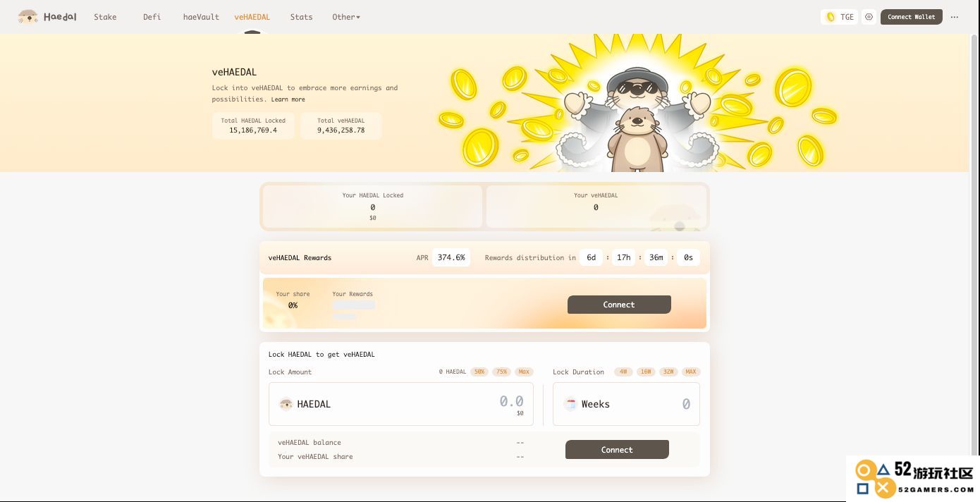Click the HAEDAL token icon
Viewport: 980px width, 502px height.
coord(286,404)
